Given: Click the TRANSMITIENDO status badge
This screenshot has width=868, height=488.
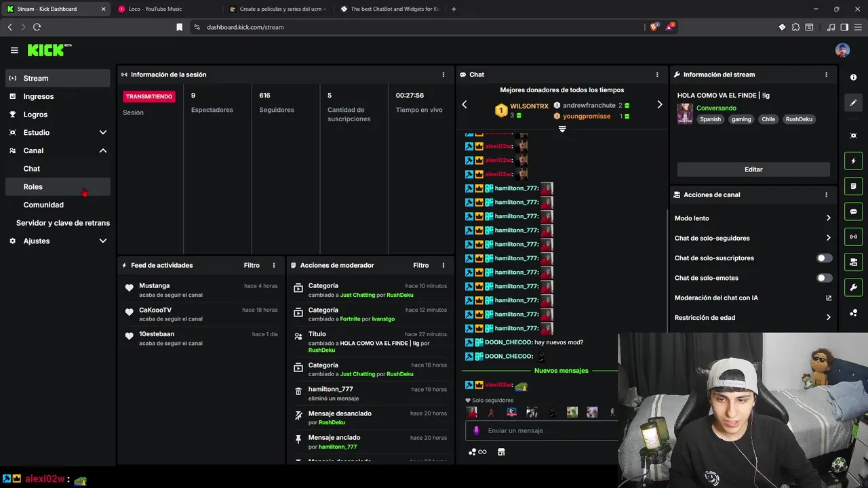Looking at the screenshot, I should (x=149, y=96).
